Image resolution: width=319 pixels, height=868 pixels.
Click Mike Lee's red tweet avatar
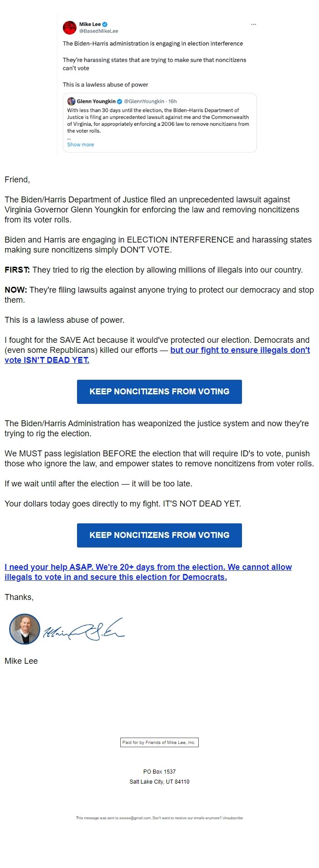pyautogui.click(x=70, y=27)
